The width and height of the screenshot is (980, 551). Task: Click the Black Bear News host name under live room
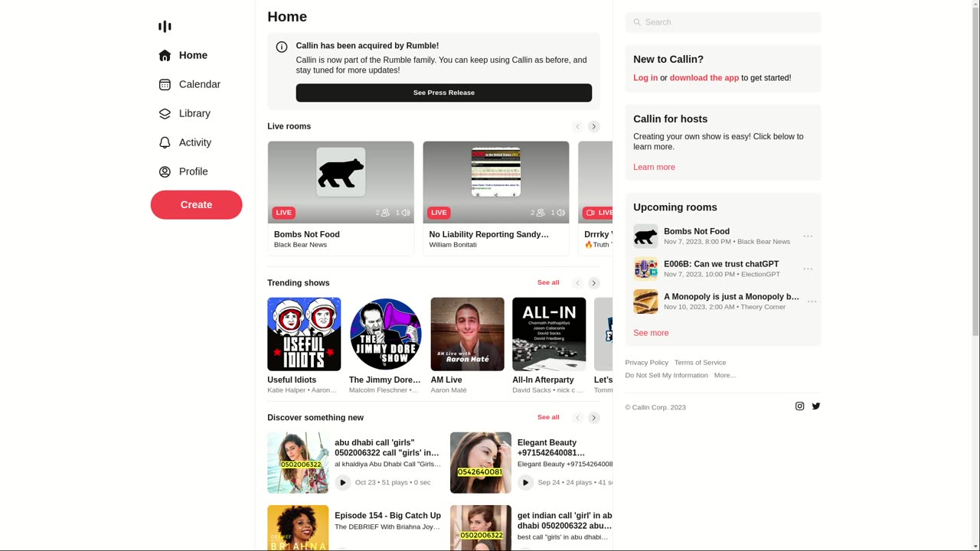(301, 245)
